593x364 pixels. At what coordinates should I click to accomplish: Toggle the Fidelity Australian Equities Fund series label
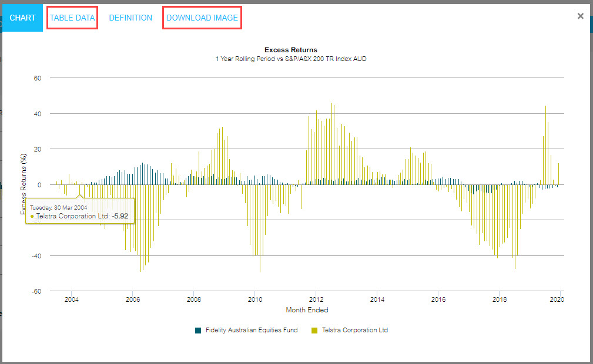pyautogui.click(x=250, y=330)
